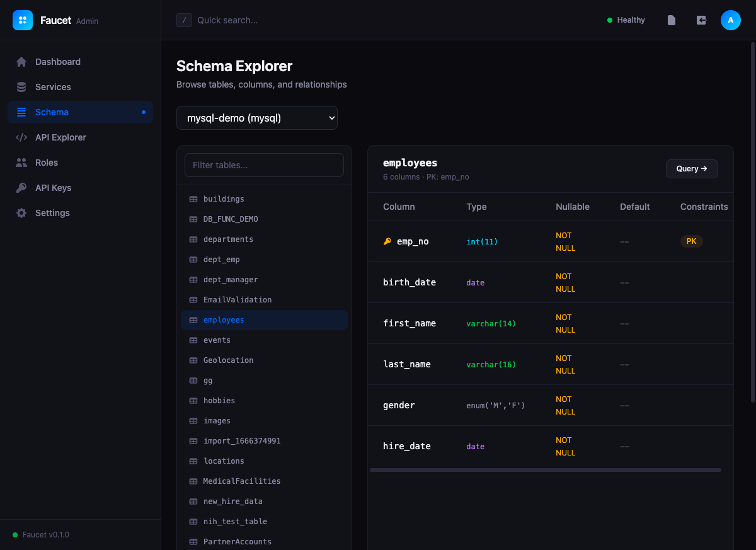Click the table icon beside dept_manager

click(x=193, y=280)
